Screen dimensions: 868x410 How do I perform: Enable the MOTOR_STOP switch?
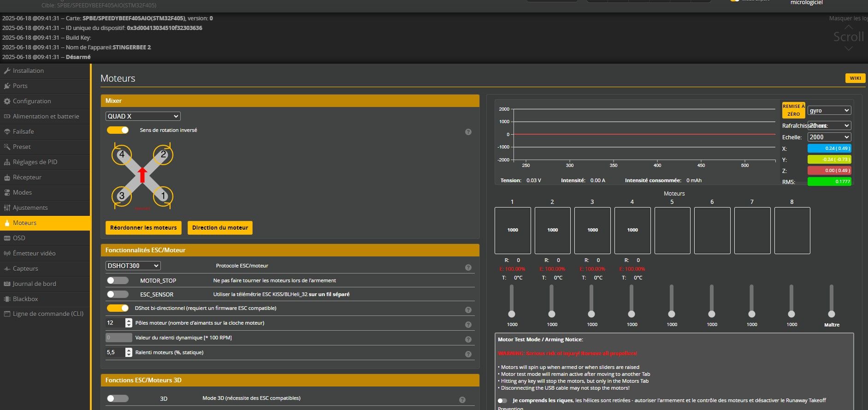pos(118,280)
